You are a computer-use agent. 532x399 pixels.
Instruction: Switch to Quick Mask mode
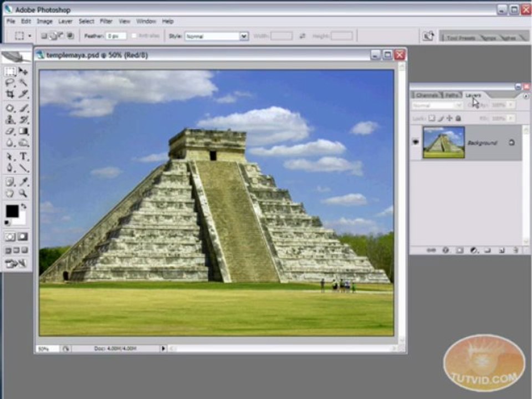[x=23, y=237]
